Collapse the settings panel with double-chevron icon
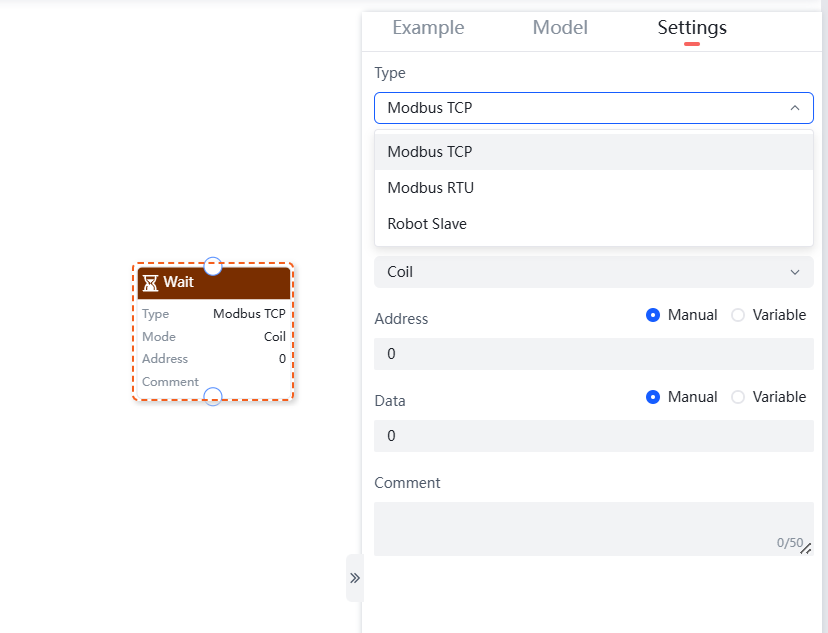Image resolution: width=828 pixels, height=633 pixels. [x=354, y=578]
